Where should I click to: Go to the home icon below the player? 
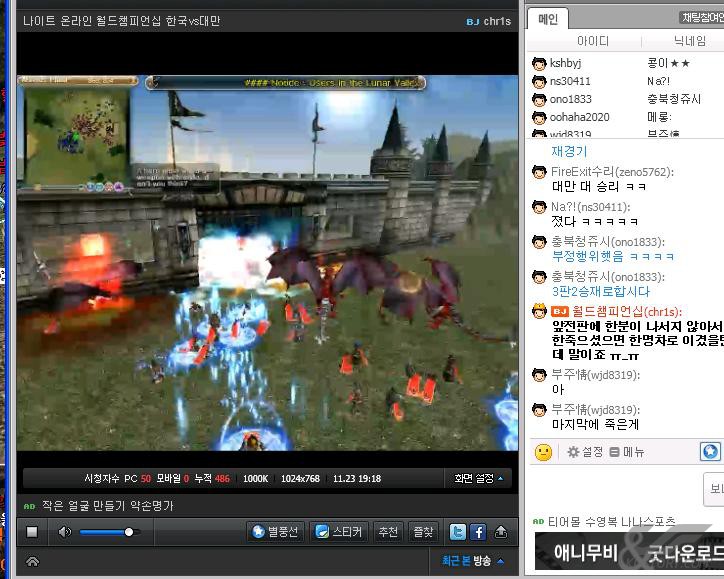pyautogui.click(x=32, y=561)
